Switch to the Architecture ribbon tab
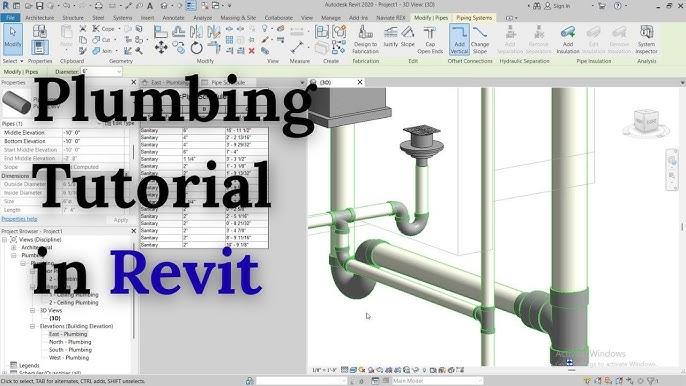The width and height of the screenshot is (686, 386). coord(39,18)
